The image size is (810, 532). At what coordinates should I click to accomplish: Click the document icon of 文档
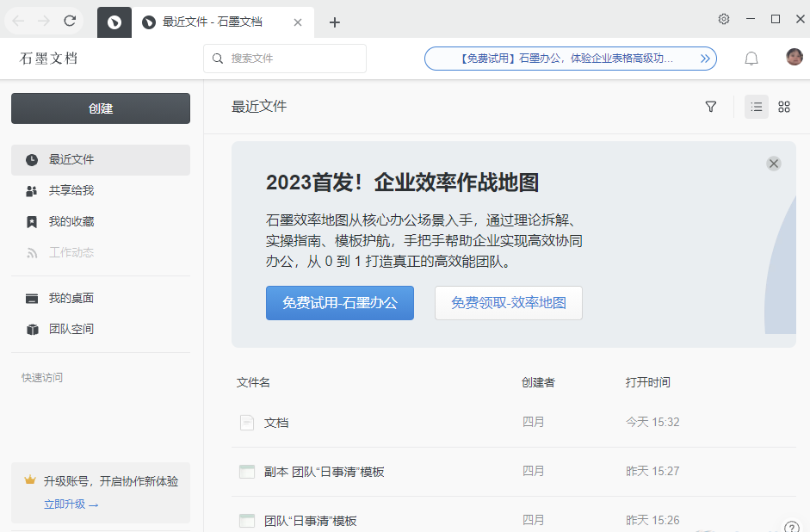pyautogui.click(x=247, y=423)
